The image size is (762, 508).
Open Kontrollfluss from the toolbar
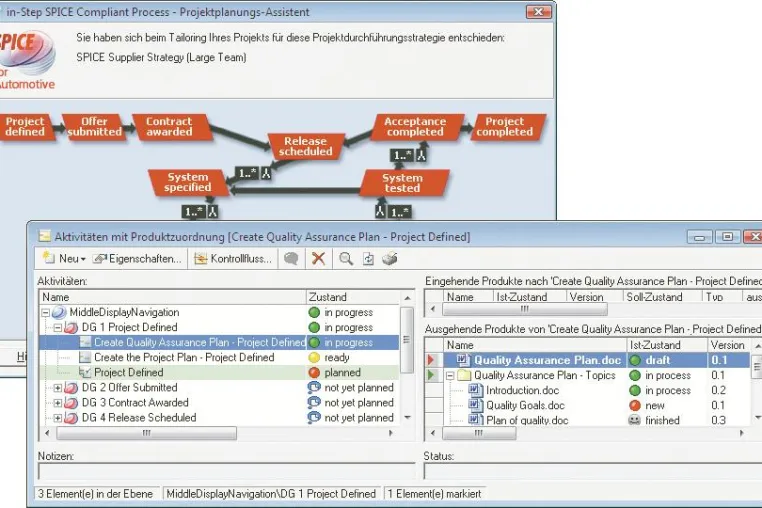(x=233, y=259)
